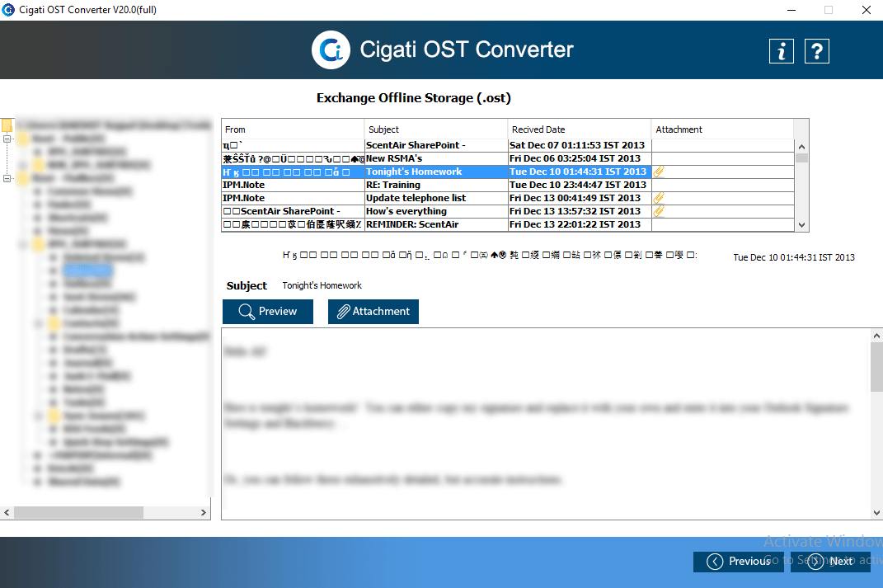Select the Tonight's Homework email row
Viewport: 883px width, 588px height.
pos(508,172)
